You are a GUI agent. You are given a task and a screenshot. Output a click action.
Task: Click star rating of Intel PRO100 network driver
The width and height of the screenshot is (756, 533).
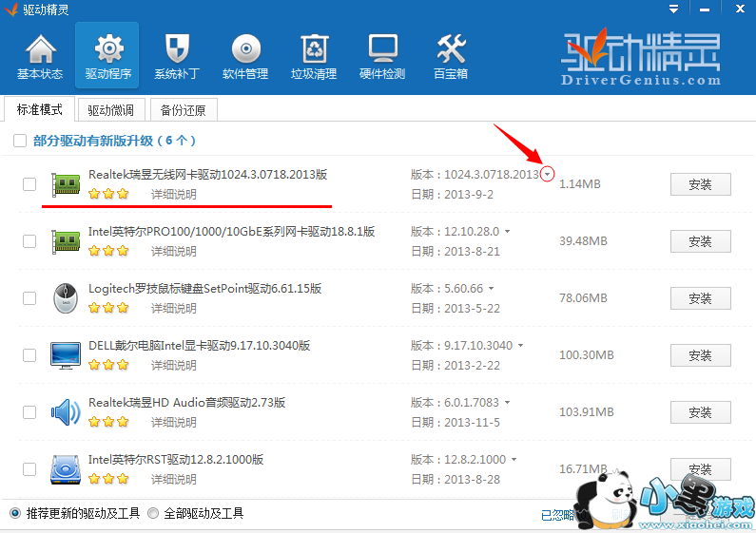coord(108,251)
